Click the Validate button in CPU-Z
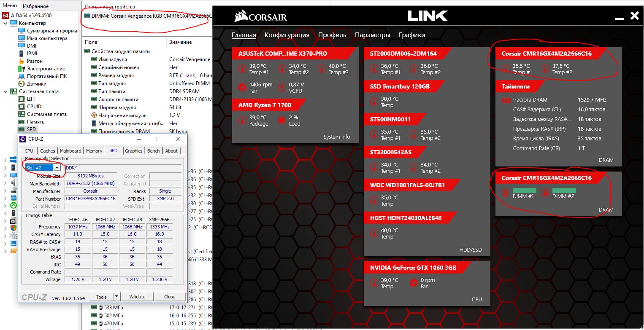The width and height of the screenshot is (644, 330). click(x=137, y=297)
